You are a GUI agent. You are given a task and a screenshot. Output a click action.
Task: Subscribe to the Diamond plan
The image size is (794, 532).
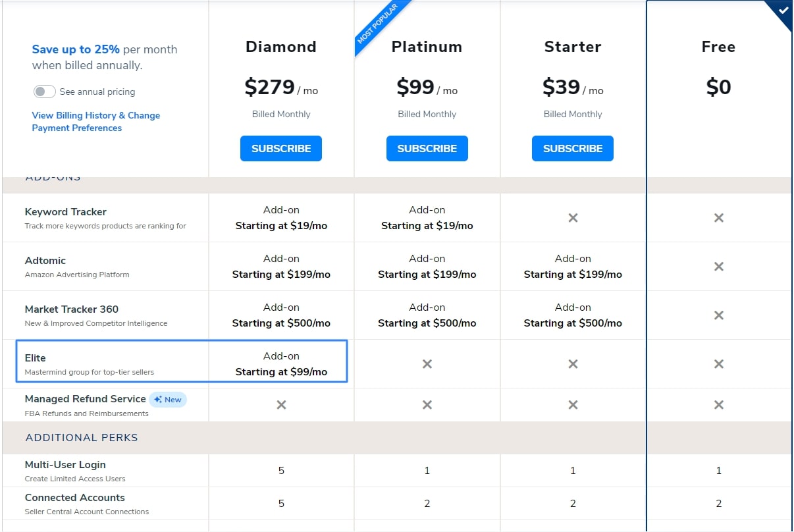281,148
